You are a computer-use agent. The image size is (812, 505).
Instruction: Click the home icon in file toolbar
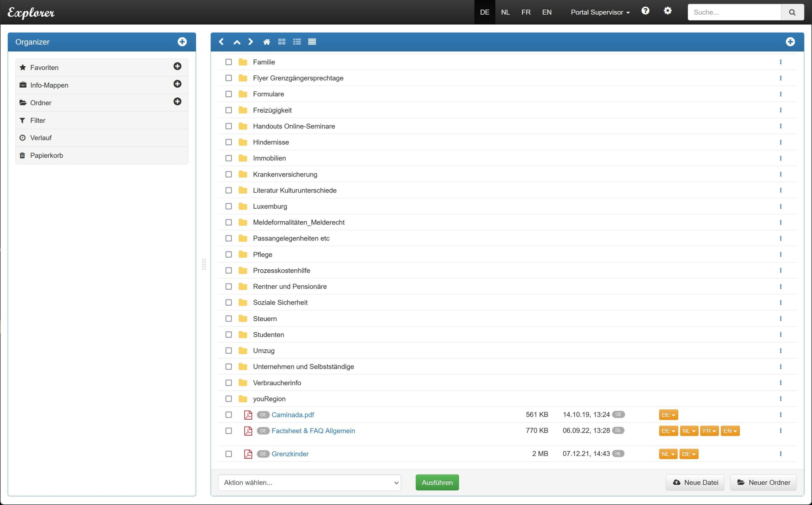point(266,42)
